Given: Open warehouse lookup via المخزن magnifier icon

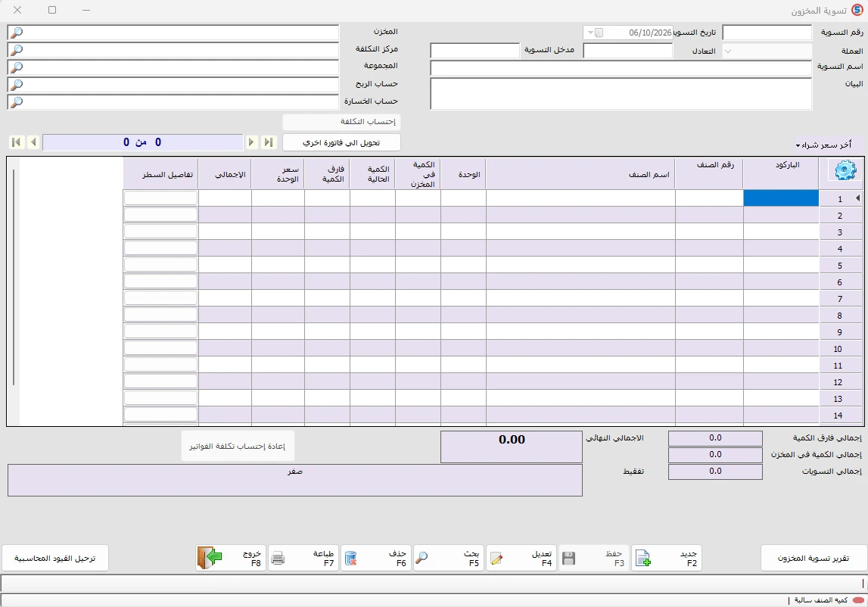Looking at the screenshot, I should tap(17, 33).
